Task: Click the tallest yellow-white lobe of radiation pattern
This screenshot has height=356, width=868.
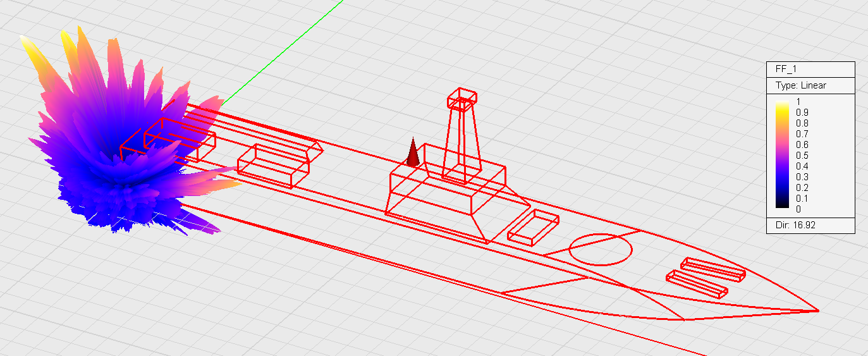Action: point(28,46)
